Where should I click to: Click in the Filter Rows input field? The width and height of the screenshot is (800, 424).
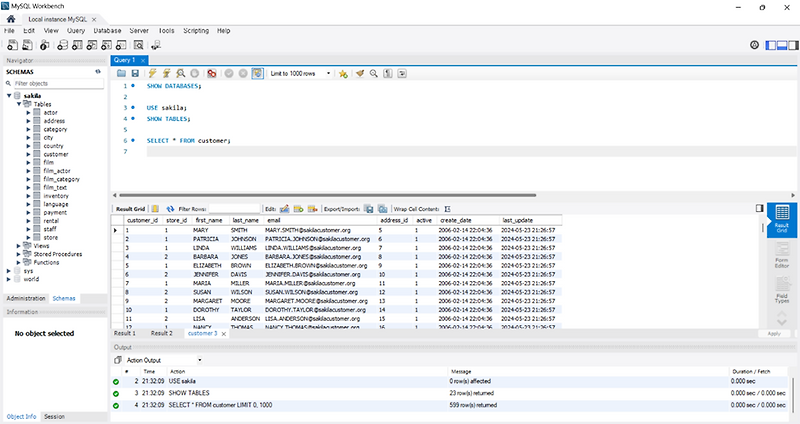point(235,209)
